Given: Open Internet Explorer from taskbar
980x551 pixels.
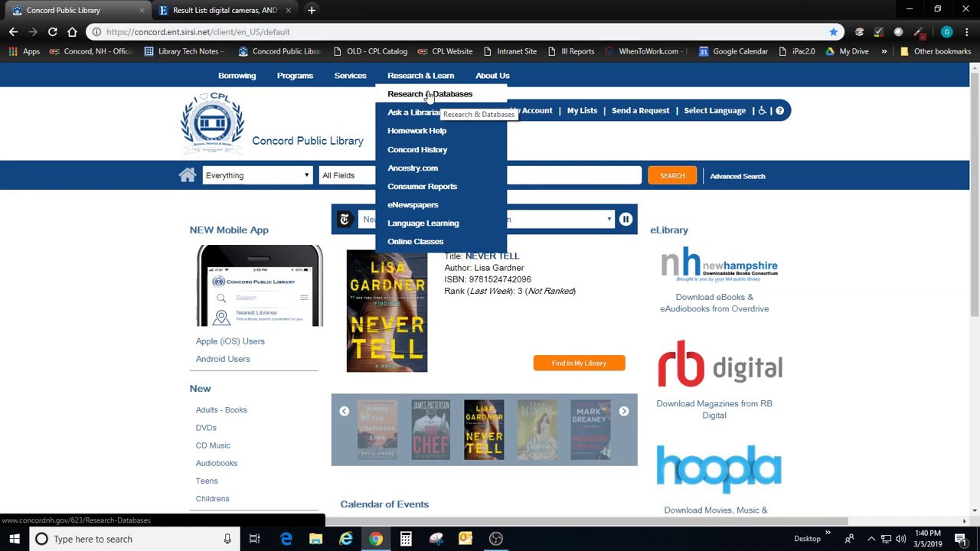Looking at the screenshot, I should click(x=346, y=539).
